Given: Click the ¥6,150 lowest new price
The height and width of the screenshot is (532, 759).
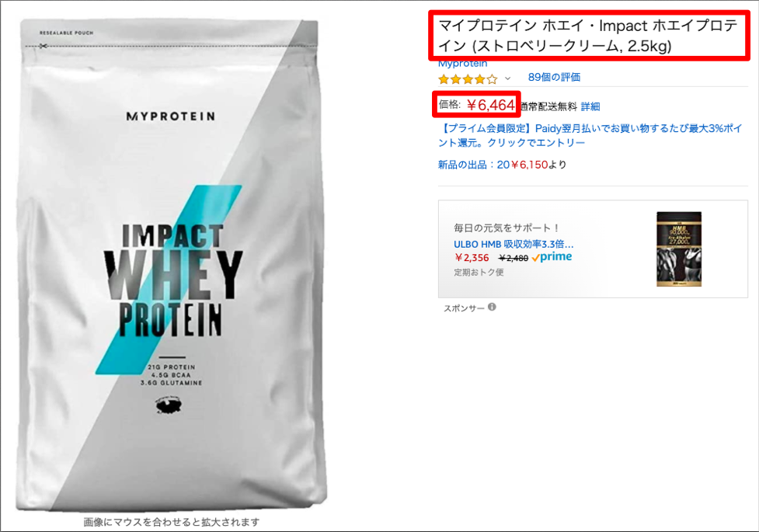Looking at the screenshot, I should (529, 165).
